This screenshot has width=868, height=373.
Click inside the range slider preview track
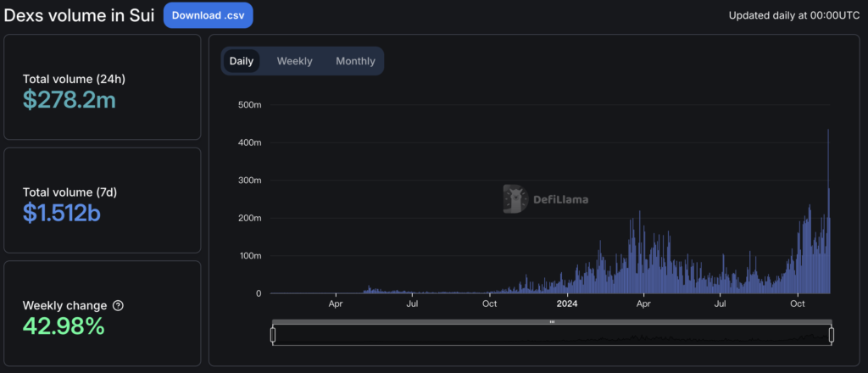551,336
